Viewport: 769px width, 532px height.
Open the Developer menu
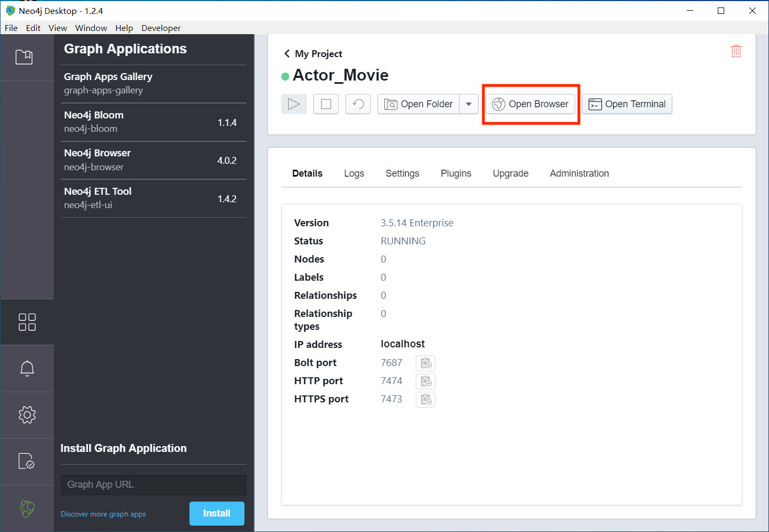[x=161, y=28]
